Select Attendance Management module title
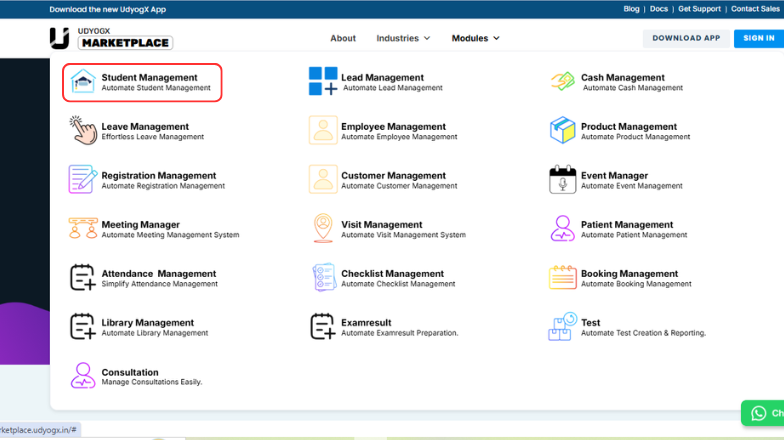The width and height of the screenshot is (784, 440). pos(159,274)
